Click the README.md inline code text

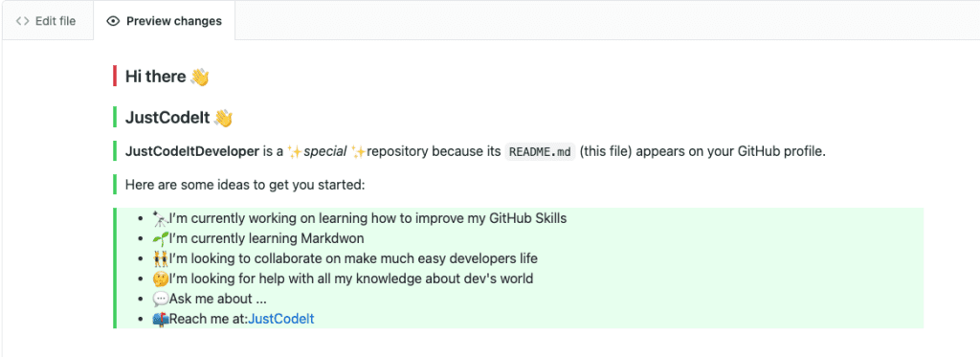click(540, 152)
